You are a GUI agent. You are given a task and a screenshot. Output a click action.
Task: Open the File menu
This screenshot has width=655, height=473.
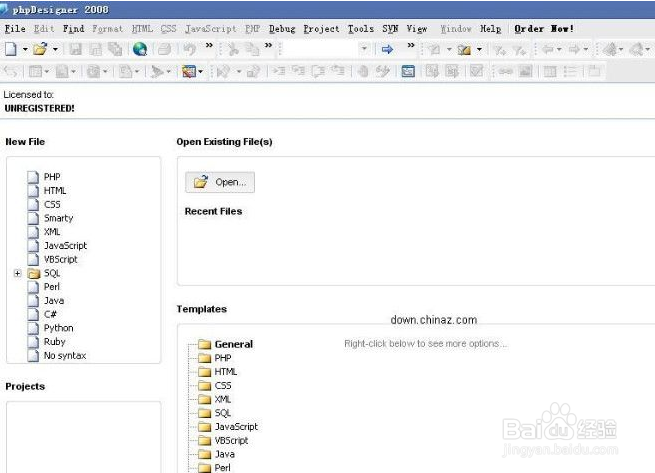pyautogui.click(x=15, y=29)
